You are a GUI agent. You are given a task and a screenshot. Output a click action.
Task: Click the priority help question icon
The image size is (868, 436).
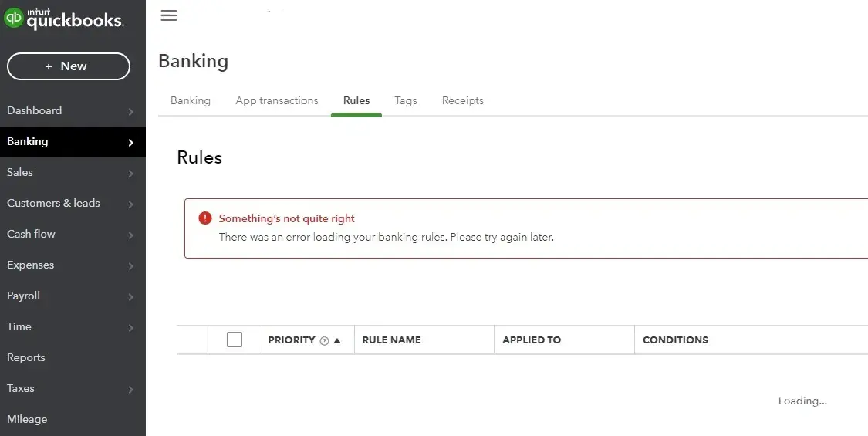[324, 340]
